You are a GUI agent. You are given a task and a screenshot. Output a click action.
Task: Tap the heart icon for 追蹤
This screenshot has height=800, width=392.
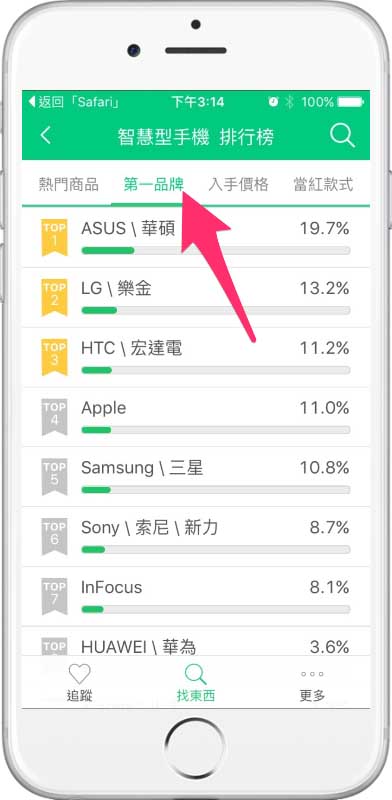click(x=80, y=673)
